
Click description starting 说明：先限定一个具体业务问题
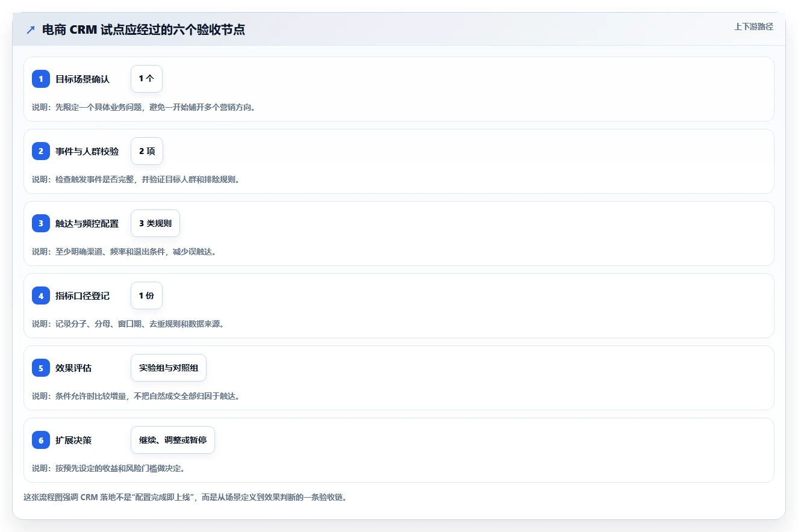click(144, 107)
